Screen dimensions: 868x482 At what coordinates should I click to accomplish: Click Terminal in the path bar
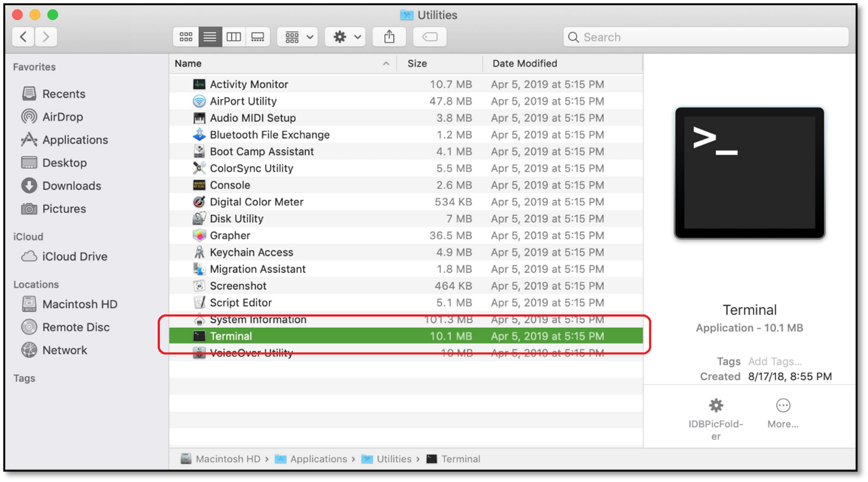(454, 459)
